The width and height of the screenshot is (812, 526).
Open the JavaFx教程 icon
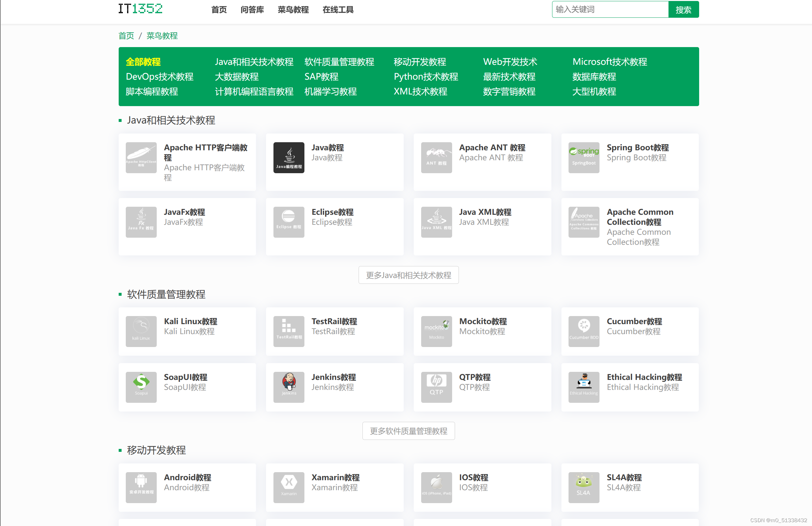tap(141, 222)
